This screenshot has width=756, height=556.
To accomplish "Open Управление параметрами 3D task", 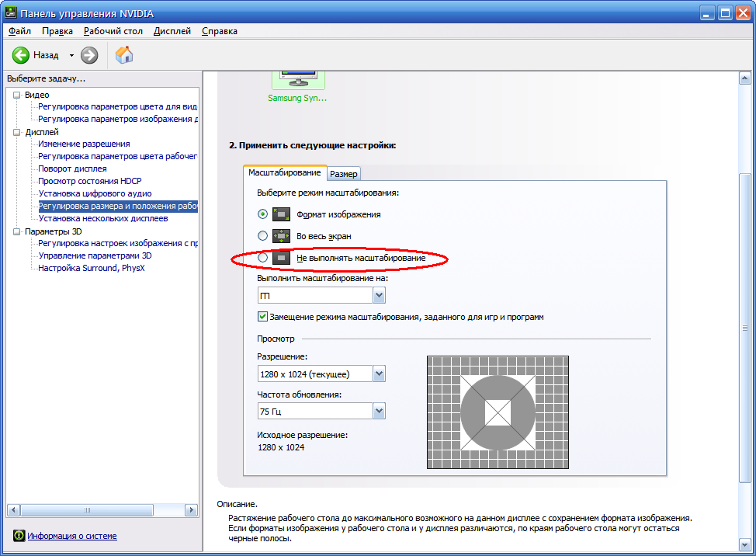I will [x=95, y=255].
